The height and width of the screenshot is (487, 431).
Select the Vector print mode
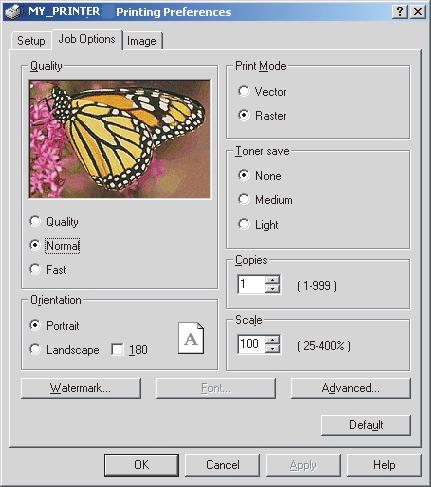tap(244, 91)
